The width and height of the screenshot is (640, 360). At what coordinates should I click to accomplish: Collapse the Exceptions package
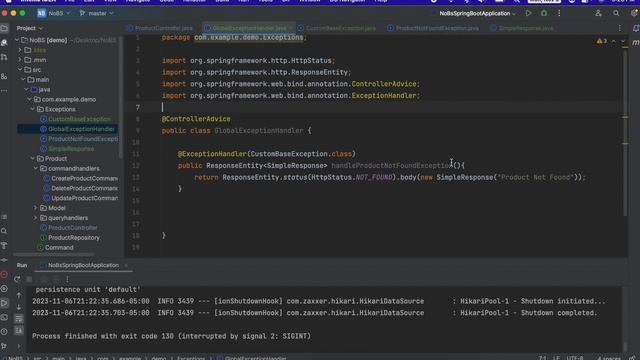33,109
